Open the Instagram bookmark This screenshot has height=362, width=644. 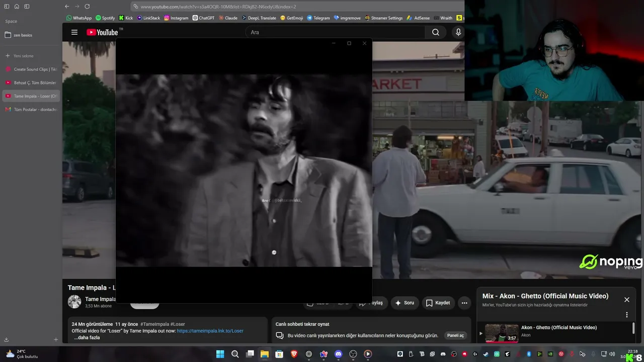176,18
